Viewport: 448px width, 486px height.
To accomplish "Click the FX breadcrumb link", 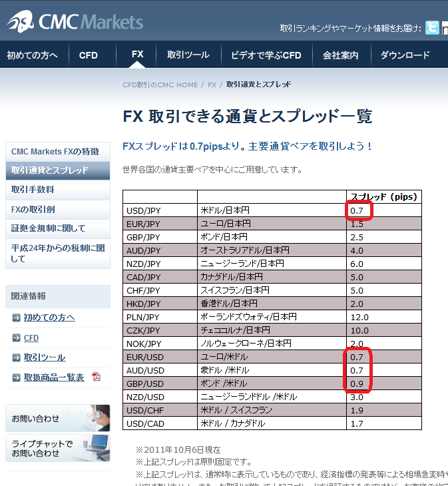I will click(212, 85).
